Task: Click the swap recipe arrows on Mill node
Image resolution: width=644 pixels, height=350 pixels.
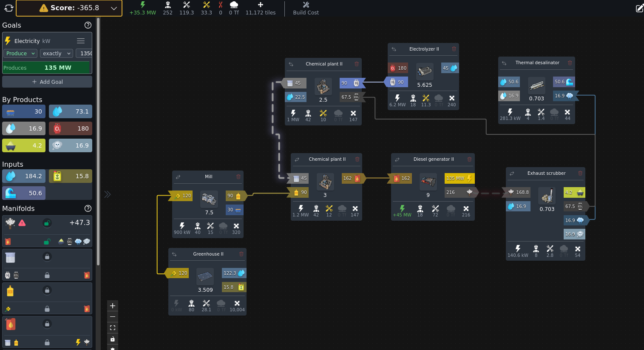Action: [x=178, y=177]
